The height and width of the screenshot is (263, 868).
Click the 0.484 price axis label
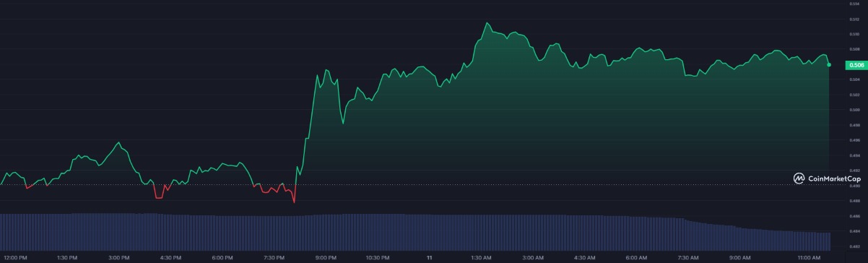tap(854, 231)
